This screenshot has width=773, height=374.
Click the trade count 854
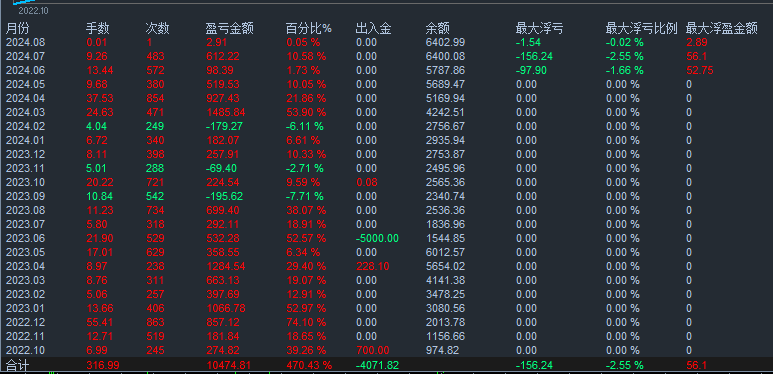(x=155, y=98)
